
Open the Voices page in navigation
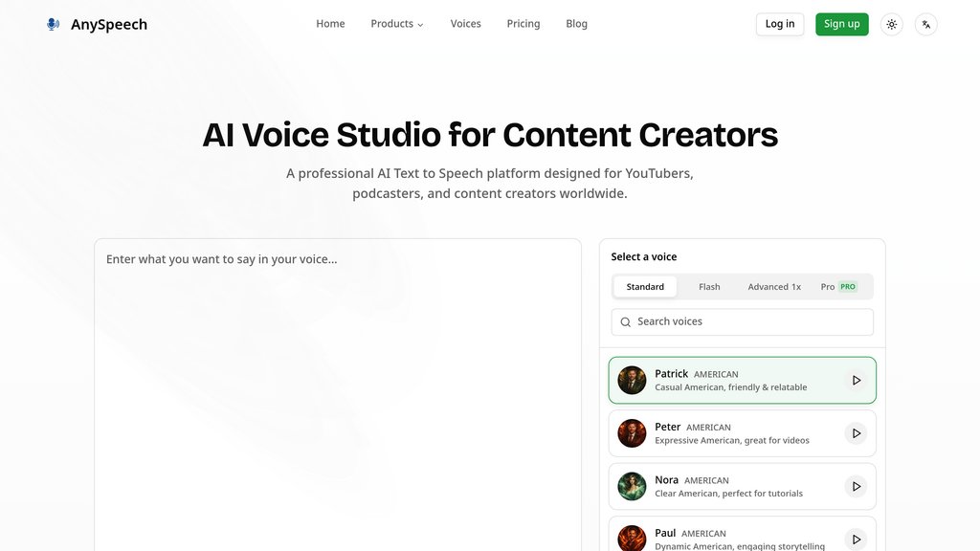(466, 24)
